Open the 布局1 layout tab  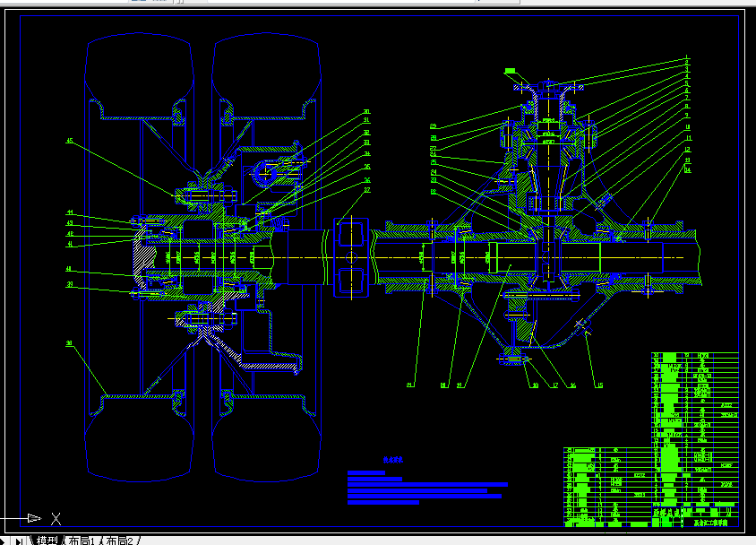(82, 541)
